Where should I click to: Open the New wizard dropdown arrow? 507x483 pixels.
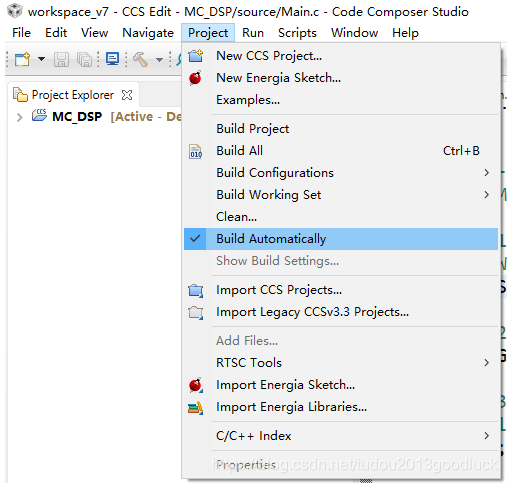[41, 59]
